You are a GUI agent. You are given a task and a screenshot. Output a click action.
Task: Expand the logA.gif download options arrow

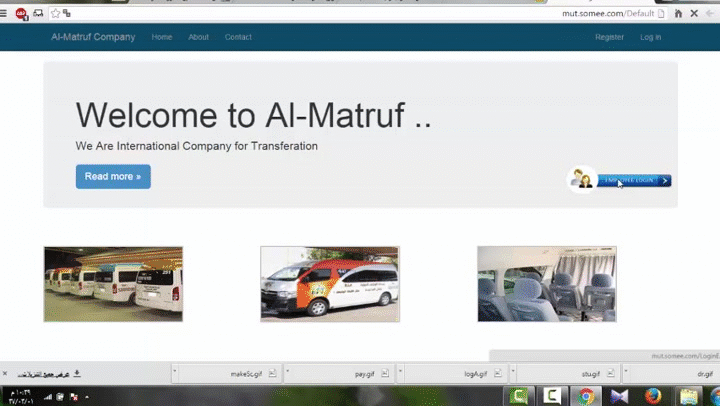402,373
